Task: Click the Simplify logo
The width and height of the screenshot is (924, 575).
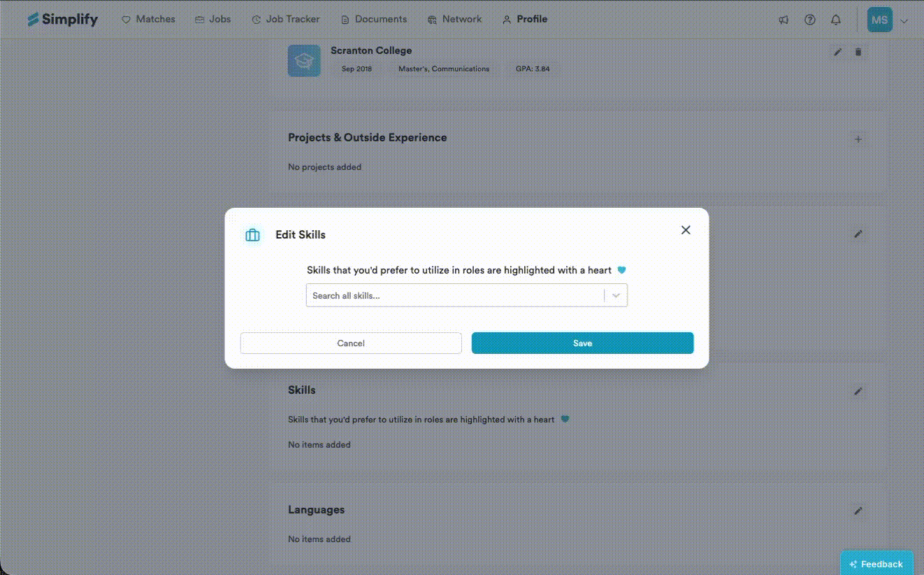Action: pyautogui.click(x=62, y=19)
